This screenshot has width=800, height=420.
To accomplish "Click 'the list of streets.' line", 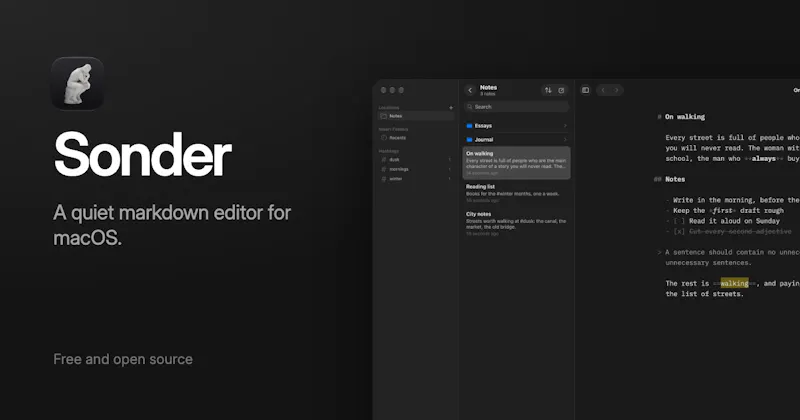I will pos(704,294).
